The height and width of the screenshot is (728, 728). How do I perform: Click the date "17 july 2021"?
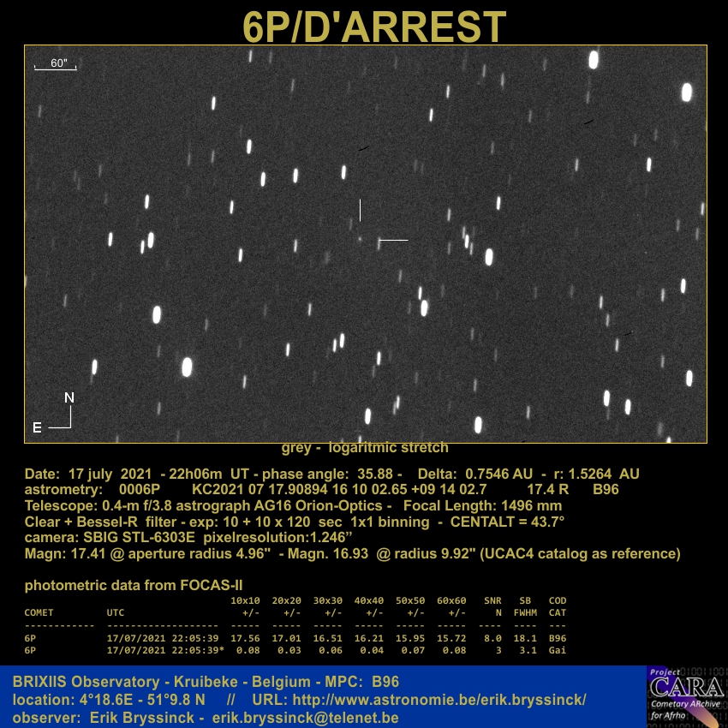click(110, 474)
